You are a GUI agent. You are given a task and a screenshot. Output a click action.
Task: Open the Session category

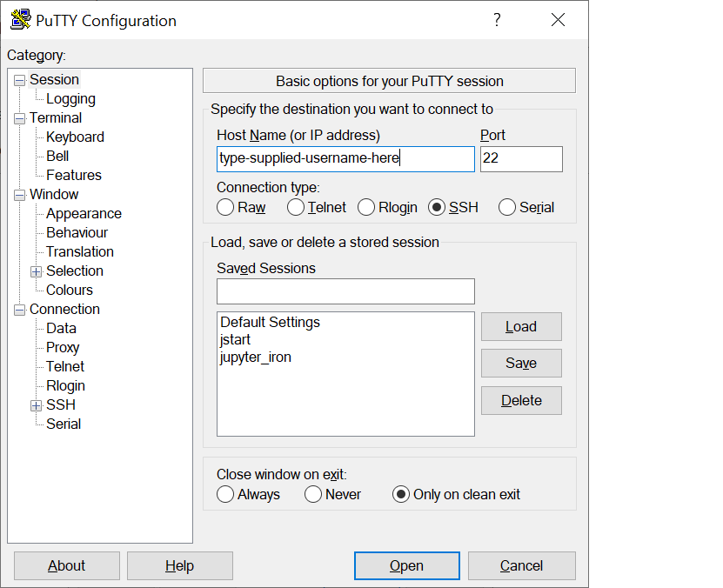click(55, 80)
